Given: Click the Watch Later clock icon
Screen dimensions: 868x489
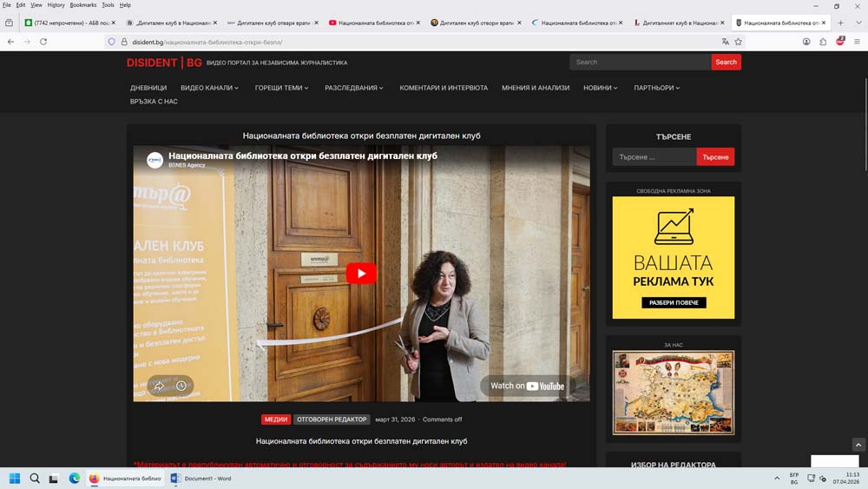Looking at the screenshot, I should point(181,386).
